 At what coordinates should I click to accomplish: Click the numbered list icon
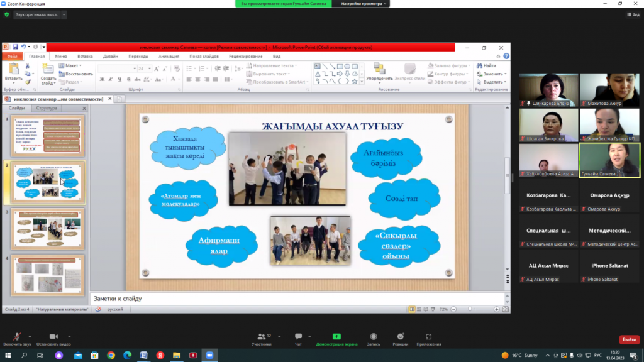coord(202,69)
